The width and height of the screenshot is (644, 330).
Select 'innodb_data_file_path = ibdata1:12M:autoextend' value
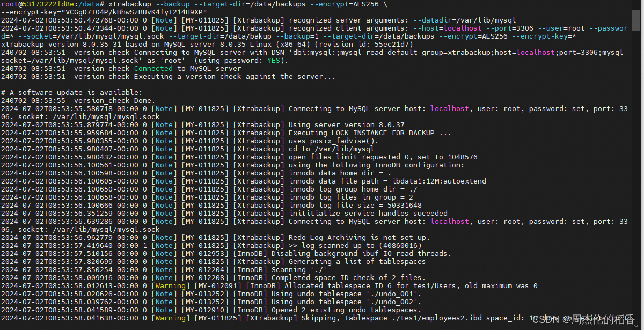[387, 181]
